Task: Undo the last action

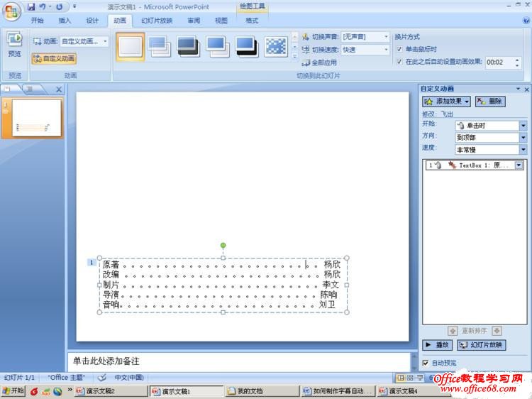Action: coord(43,6)
